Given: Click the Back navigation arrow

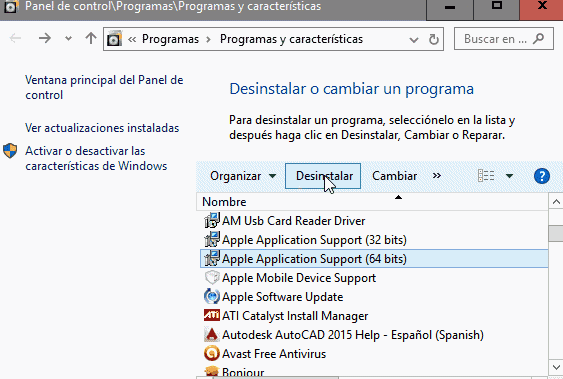Looking at the screenshot, I should (15, 38).
